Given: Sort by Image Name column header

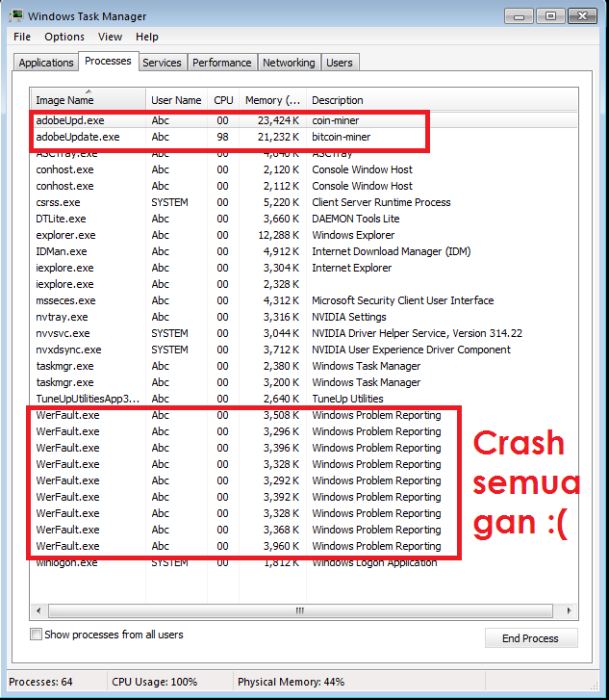Looking at the screenshot, I should 88,99.
